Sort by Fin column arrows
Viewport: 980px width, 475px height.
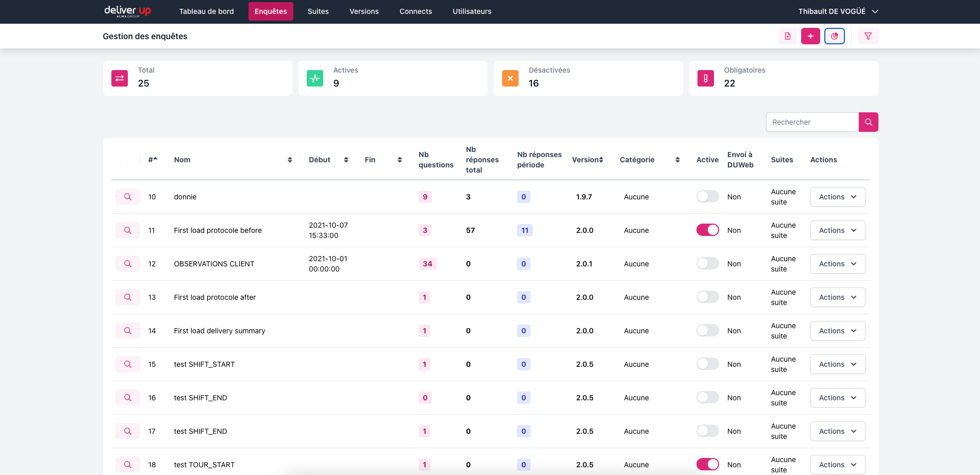pos(400,160)
